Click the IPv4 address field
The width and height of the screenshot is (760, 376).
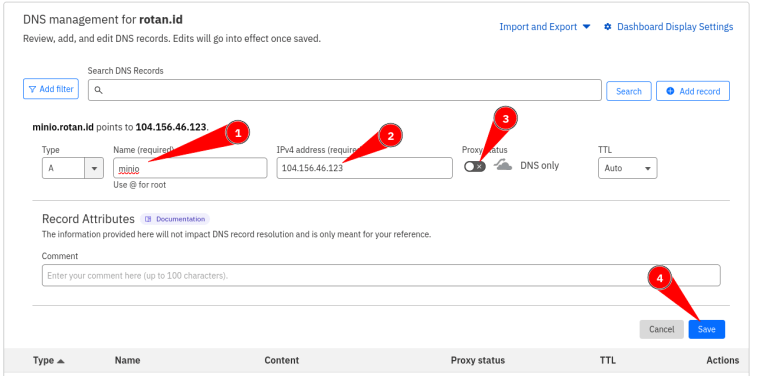(x=364, y=168)
